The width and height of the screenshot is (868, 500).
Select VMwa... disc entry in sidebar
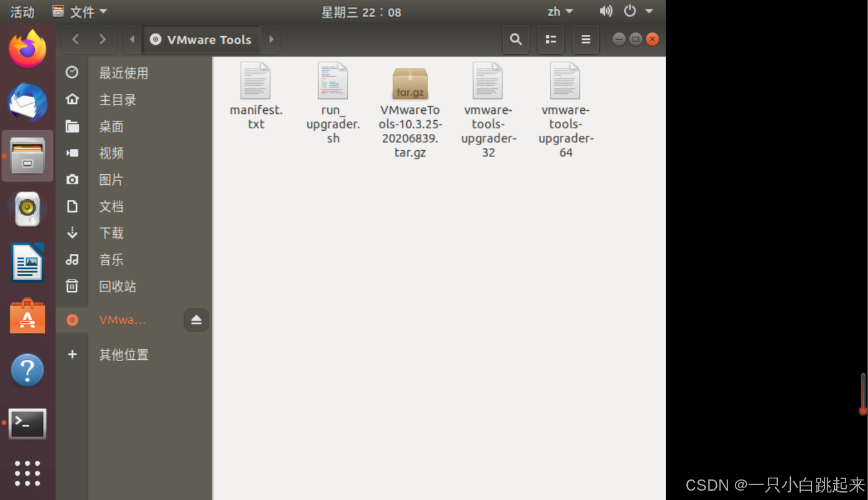point(121,320)
